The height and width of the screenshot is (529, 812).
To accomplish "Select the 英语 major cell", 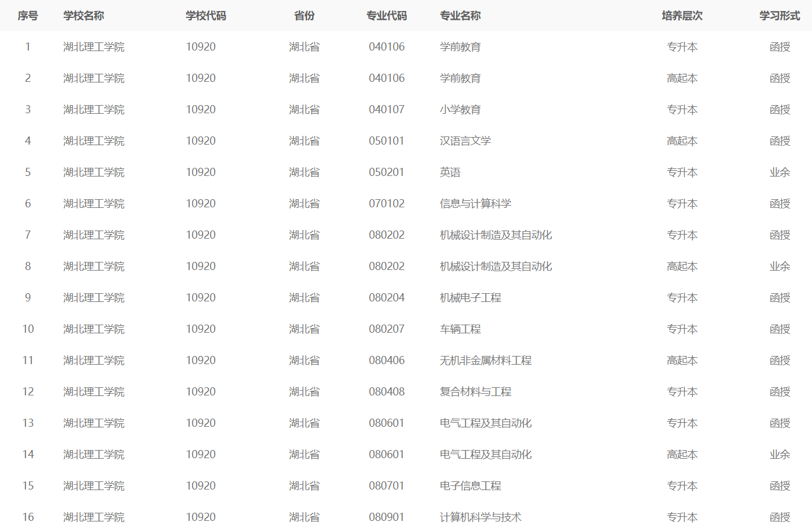I will 450,172.
